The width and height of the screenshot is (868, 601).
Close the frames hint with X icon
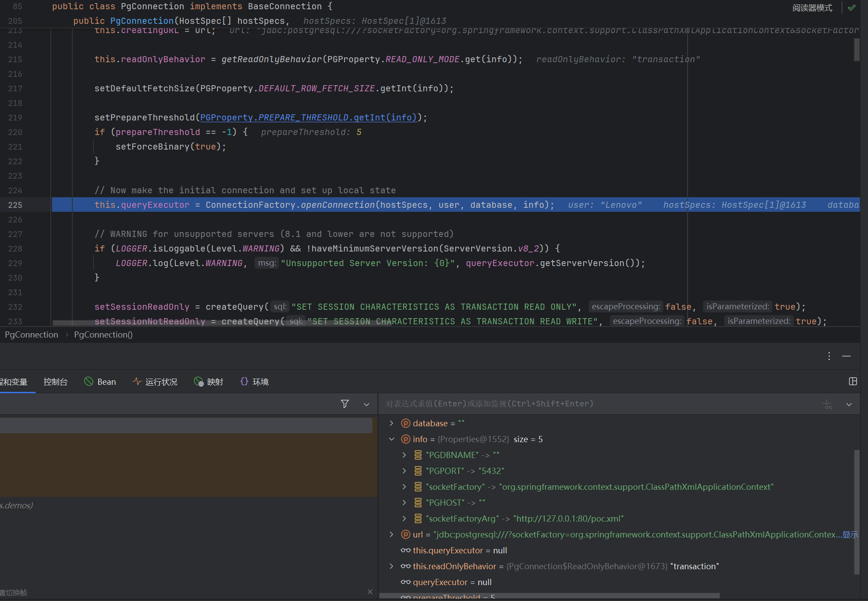[370, 592]
